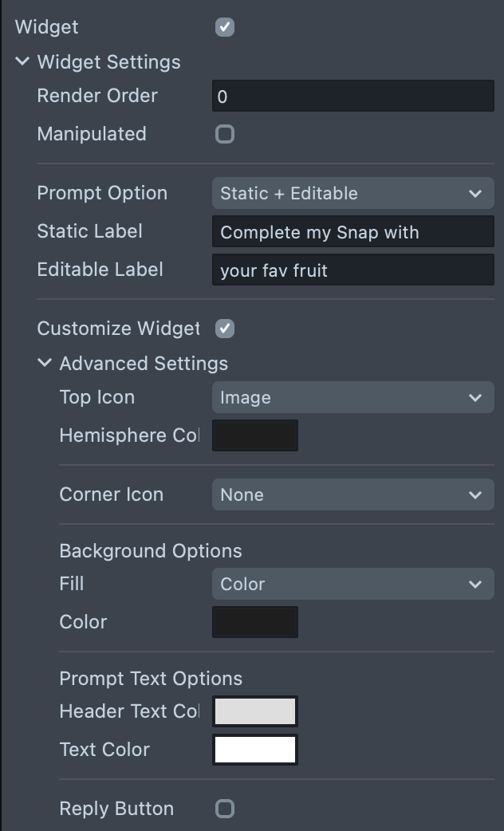Open the Prompt Option dropdown
Screen dimensions: 504x831
point(352,193)
